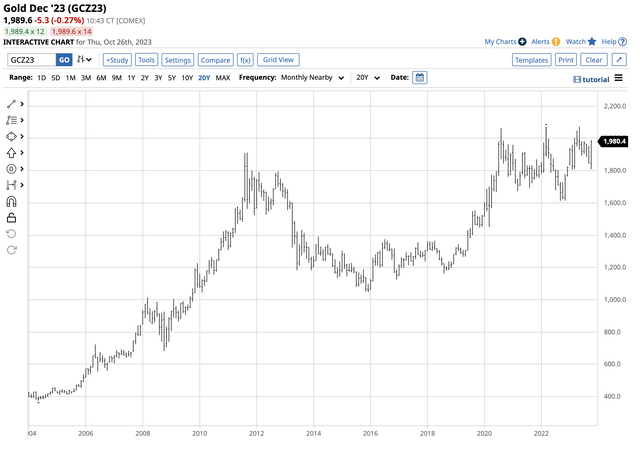Select the circled zero symbol tool
Screen dimensions: 640x453
11,169
